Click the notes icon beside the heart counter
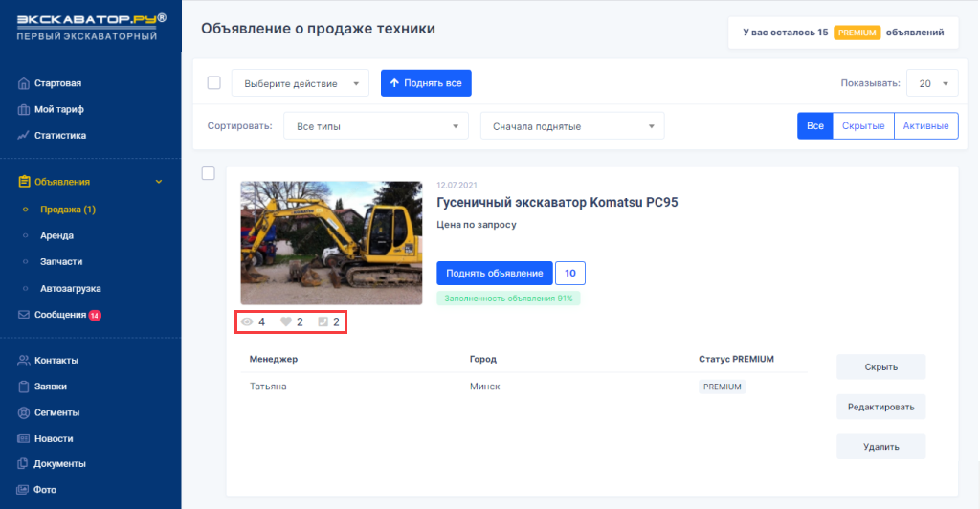 323,322
